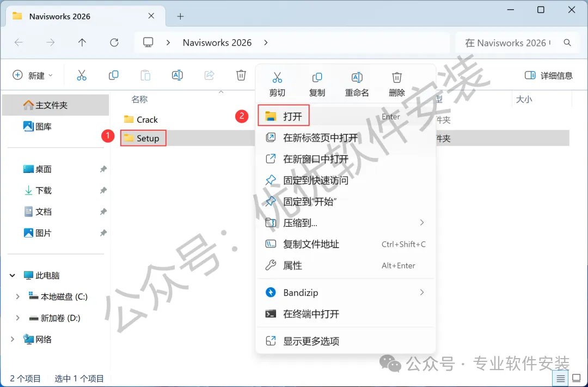Sort by 名称 column header
588x387 pixels.
click(x=139, y=99)
